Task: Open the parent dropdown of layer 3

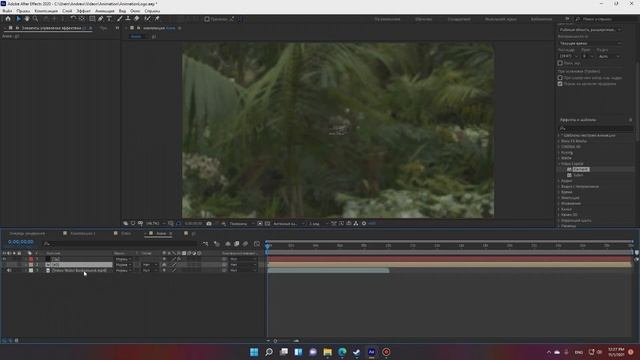Action: click(243, 270)
